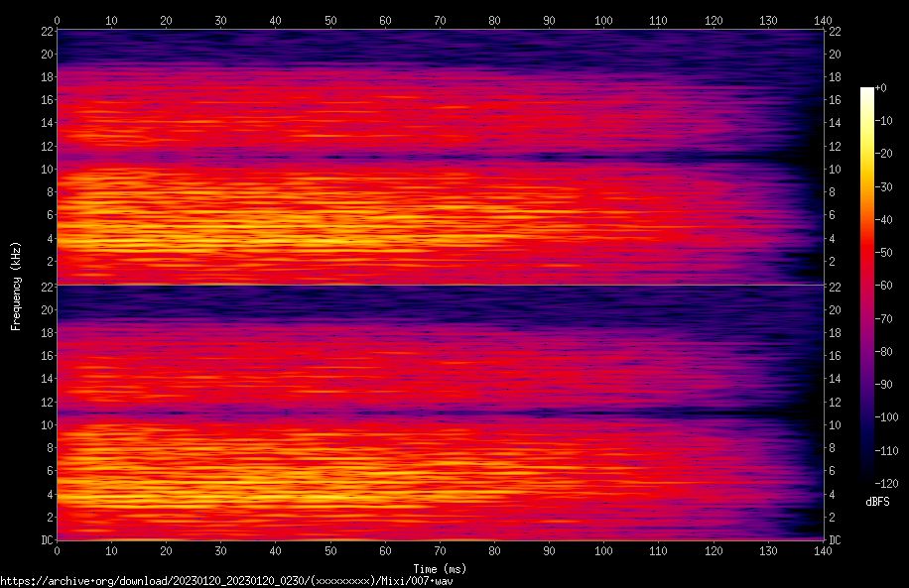The width and height of the screenshot is (909, 588).
Task: Click the "Frequency (kHz)" axis label
Action: pyautogui.click(x=16, y=286)
